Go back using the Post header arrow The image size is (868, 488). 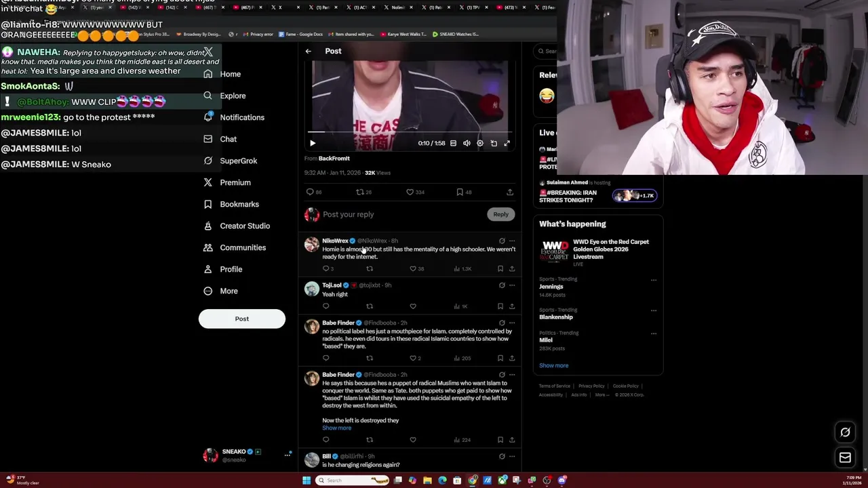click(308, 52)
